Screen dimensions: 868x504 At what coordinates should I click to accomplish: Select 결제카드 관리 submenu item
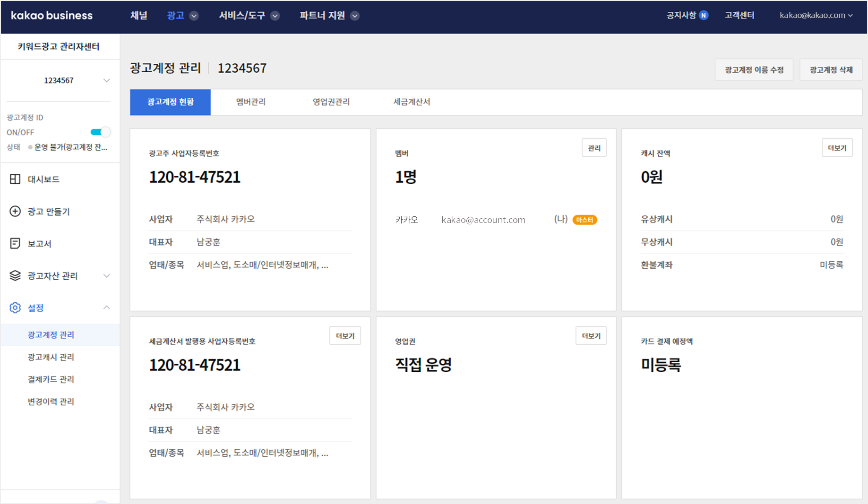51,379
